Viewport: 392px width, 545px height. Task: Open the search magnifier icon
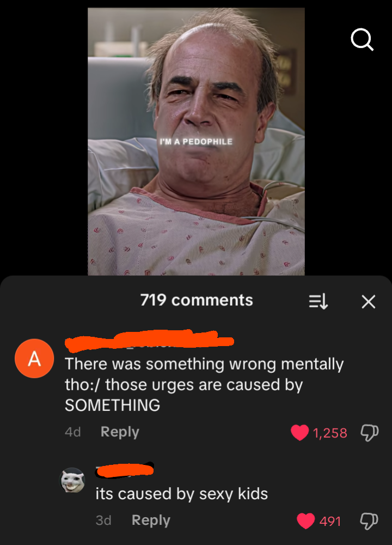pos(362,40)
